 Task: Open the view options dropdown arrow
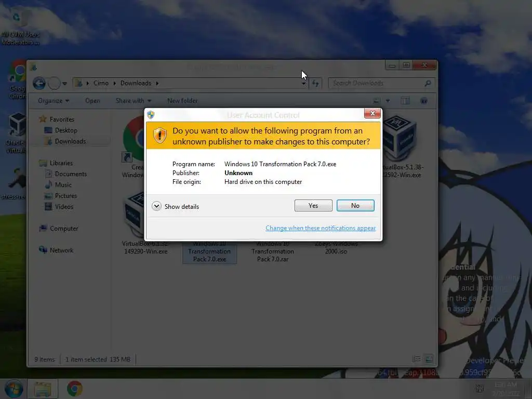pos(388,101)
